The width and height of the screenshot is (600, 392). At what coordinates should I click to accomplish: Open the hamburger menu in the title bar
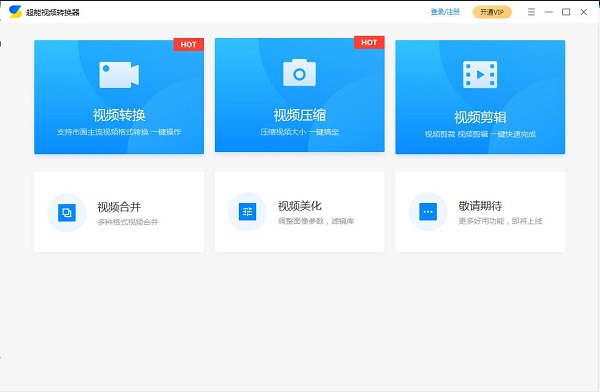pyautogui.click(x=531, y=12)
